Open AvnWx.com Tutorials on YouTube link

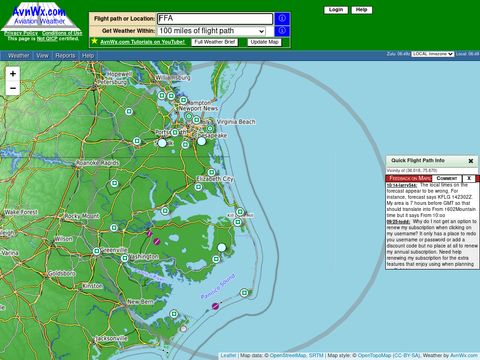[143, 42]
